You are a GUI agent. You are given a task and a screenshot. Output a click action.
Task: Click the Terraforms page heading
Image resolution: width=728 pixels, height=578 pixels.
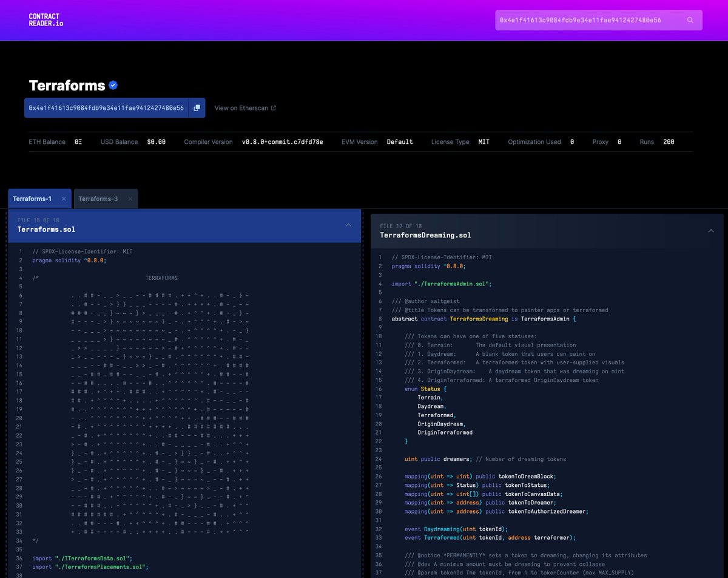[x=67, y=86]
